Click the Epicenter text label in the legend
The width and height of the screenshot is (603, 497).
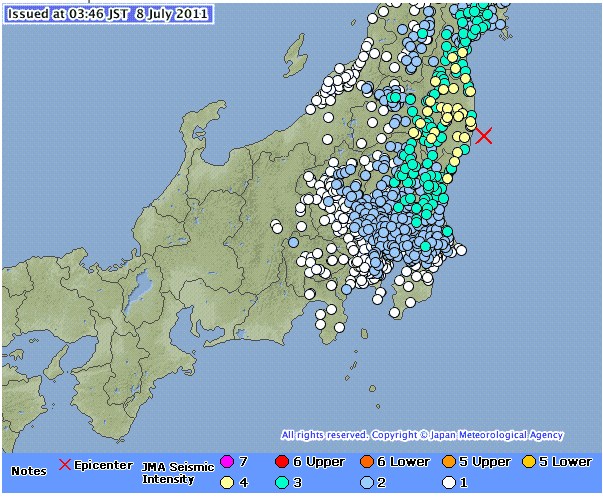102,465
